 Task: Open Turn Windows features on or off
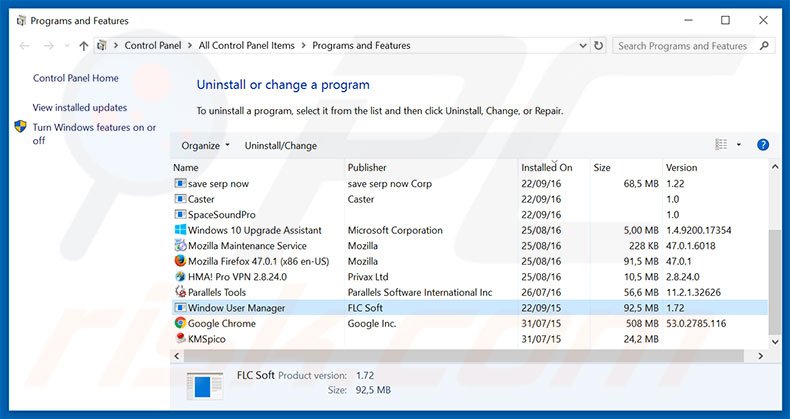(x=94, y=134)
